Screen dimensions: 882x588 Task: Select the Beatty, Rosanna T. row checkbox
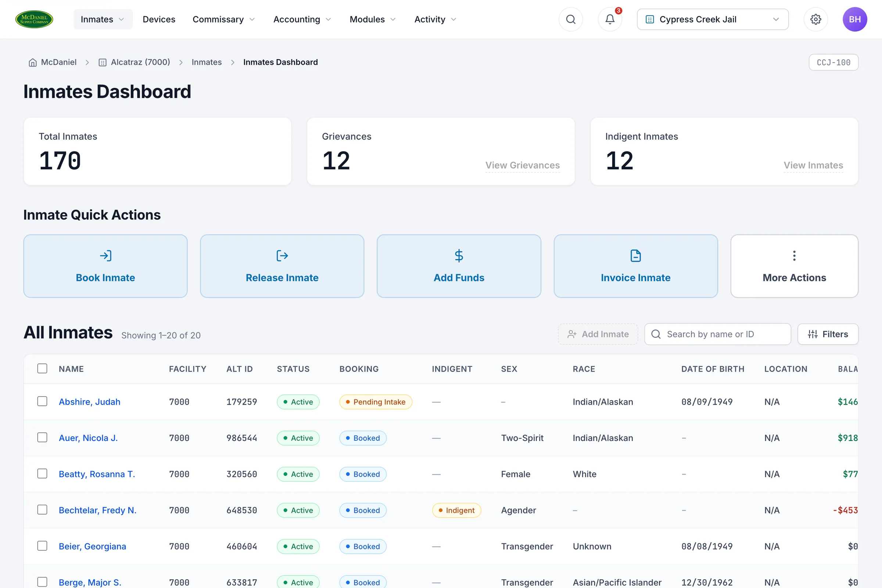point(42,474)
